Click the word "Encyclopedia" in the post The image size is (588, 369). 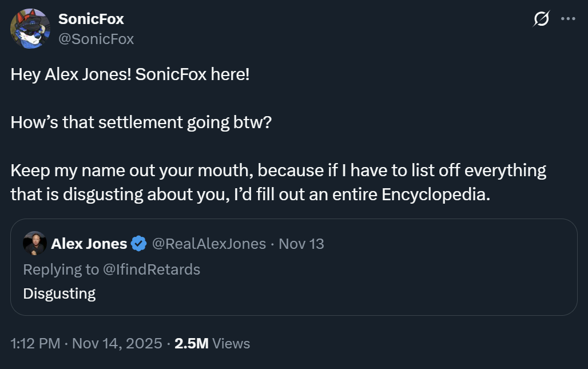coord(435,195)
